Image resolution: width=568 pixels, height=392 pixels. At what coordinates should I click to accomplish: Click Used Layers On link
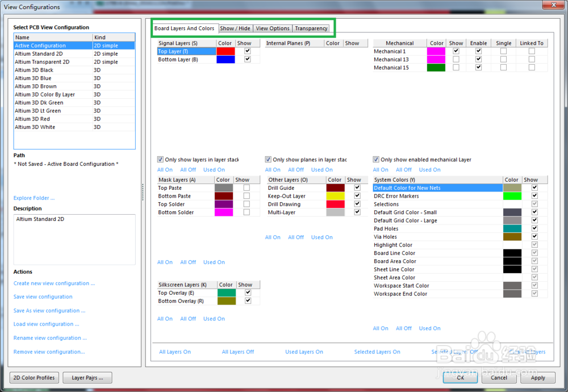pos(304,352)
